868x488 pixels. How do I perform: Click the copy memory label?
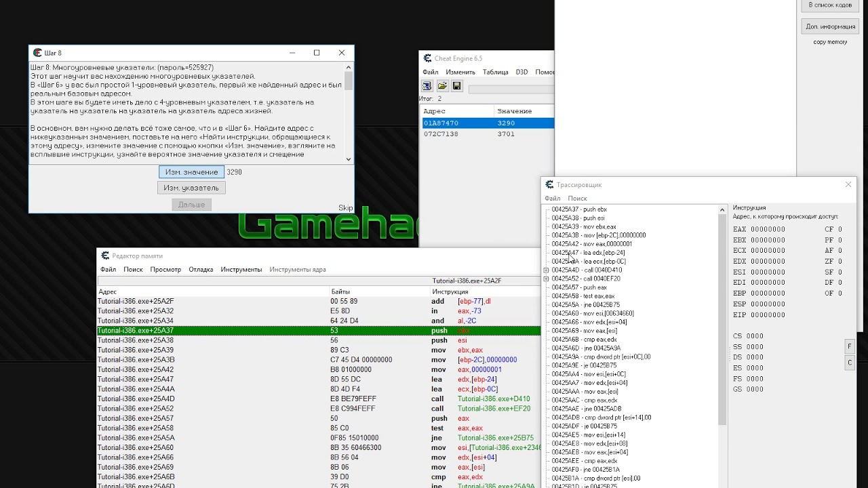pos(830,42)
